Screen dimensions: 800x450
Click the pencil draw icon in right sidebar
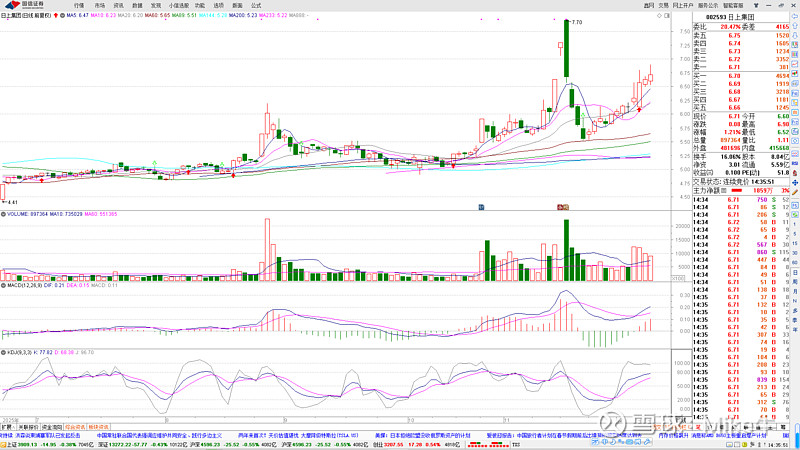pos(795,192)
